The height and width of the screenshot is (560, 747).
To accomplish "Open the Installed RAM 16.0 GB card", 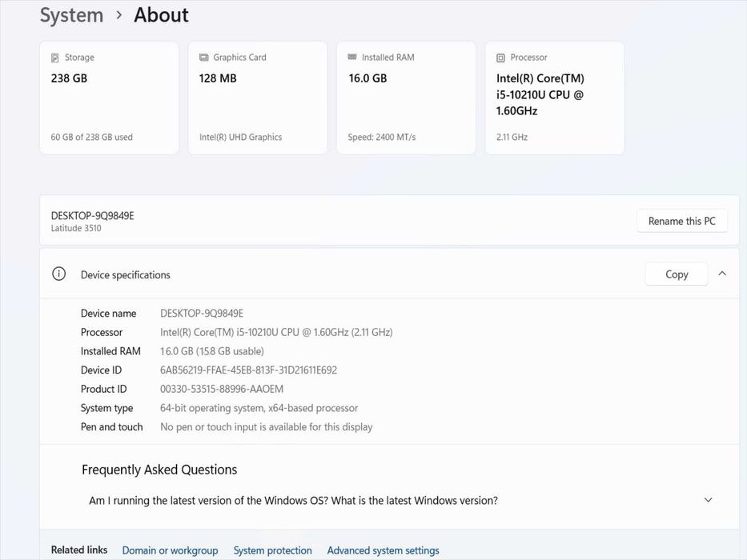I will (406, 98).
